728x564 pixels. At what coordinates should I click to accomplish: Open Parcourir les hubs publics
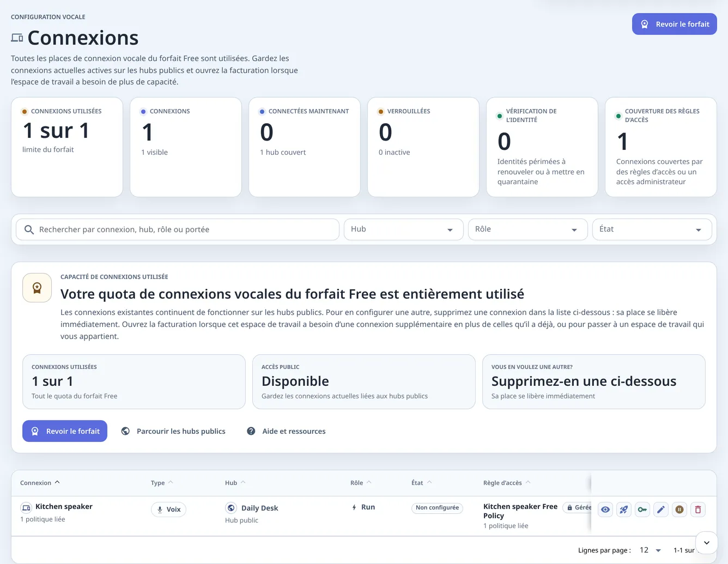(173, 431)
